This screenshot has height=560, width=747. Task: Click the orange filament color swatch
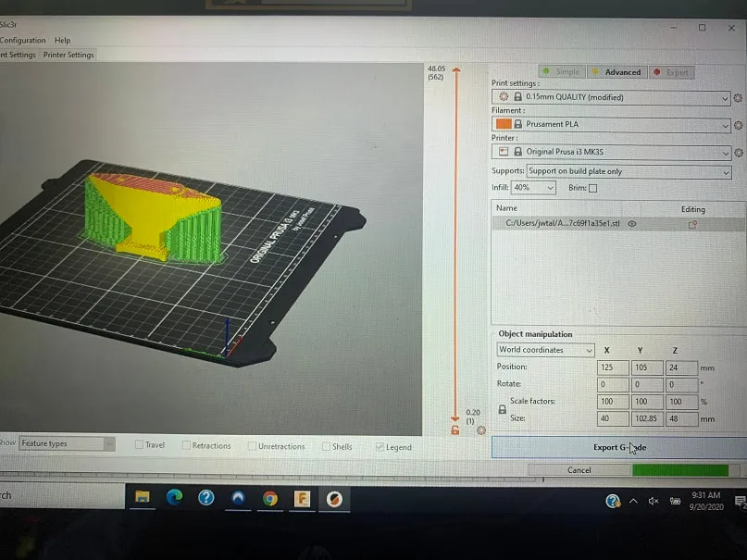tap(503, 124)
